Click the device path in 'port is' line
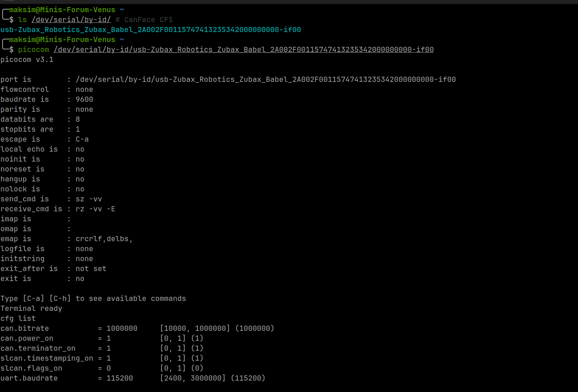 coord(265,79)
